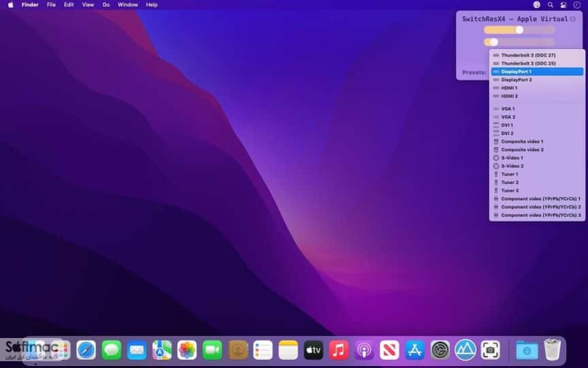Open the blue mountain-peaks app in Dock
The width and height of the screenshot is (588, 368).
[x=465, y=350]
